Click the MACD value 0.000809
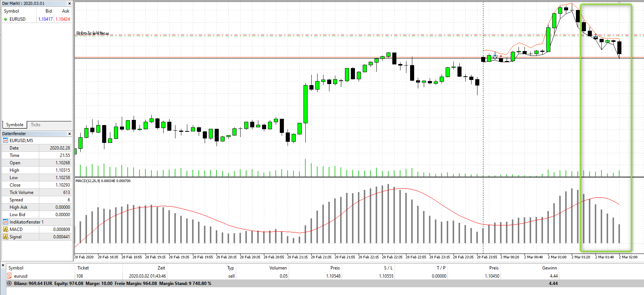Viewport: 644px width, 295px height. [61, 229]
